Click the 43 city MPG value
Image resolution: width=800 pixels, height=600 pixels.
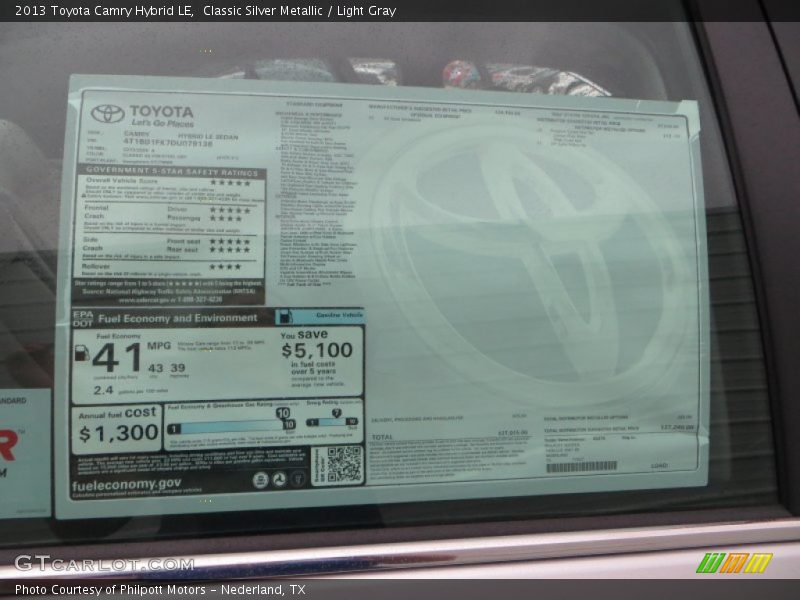156,368
